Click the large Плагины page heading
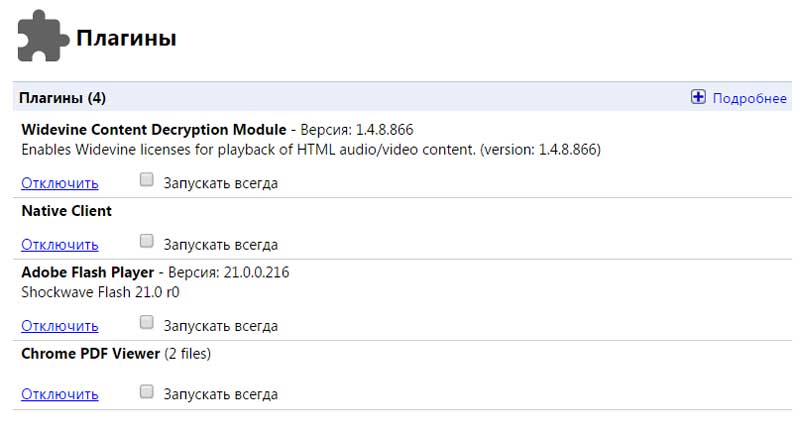The width and height of the screenshot is (800, 431). (x=126, y=38)
